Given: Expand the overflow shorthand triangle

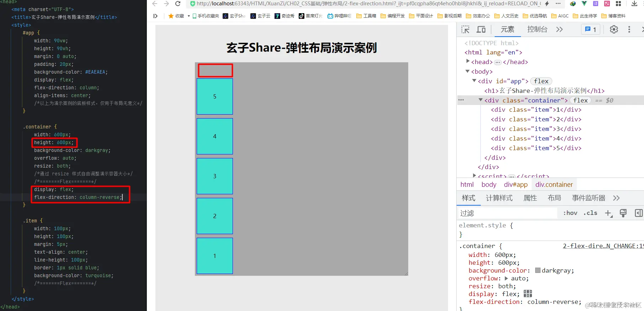Looking at the screenshot, I should click(506, 278).
